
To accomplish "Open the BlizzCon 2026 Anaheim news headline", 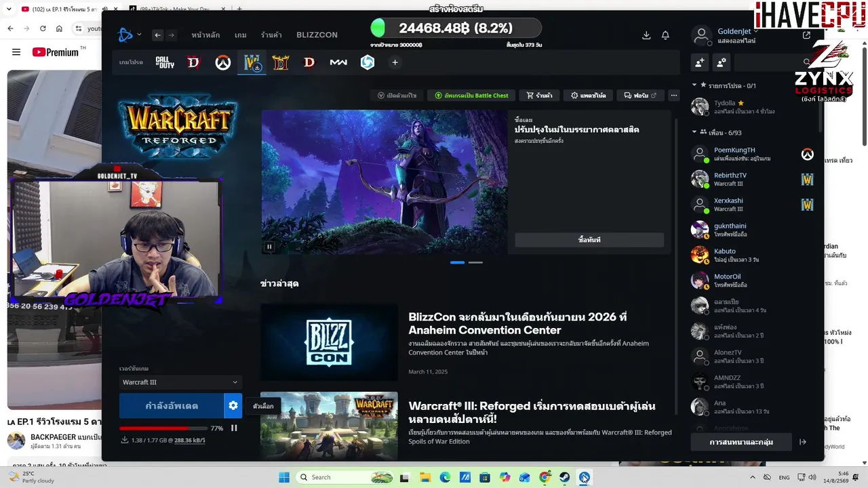I will click(517, 323).
